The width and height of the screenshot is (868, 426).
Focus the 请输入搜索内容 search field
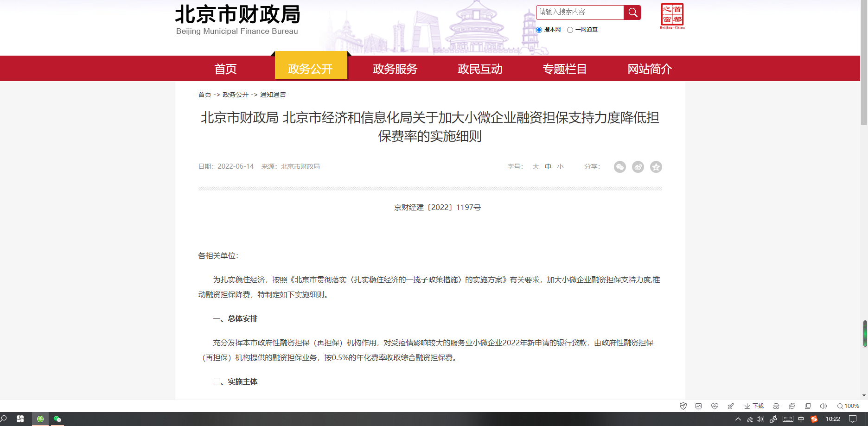(580, 13)
